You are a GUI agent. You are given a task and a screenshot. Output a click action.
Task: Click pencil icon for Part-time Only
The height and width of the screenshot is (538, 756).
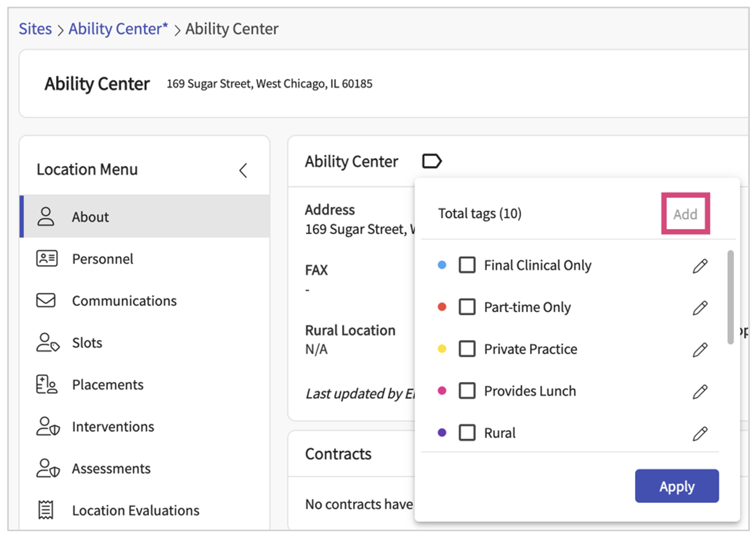(x=700, y=308)
